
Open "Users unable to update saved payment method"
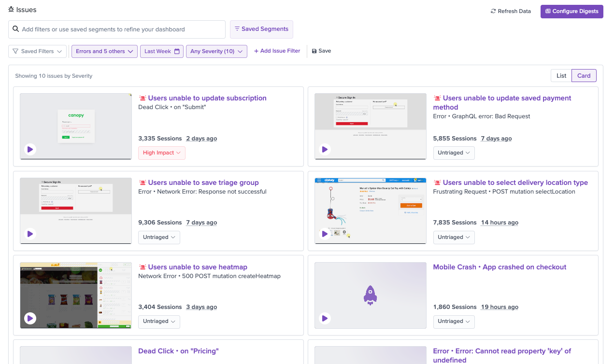point(502,102)
